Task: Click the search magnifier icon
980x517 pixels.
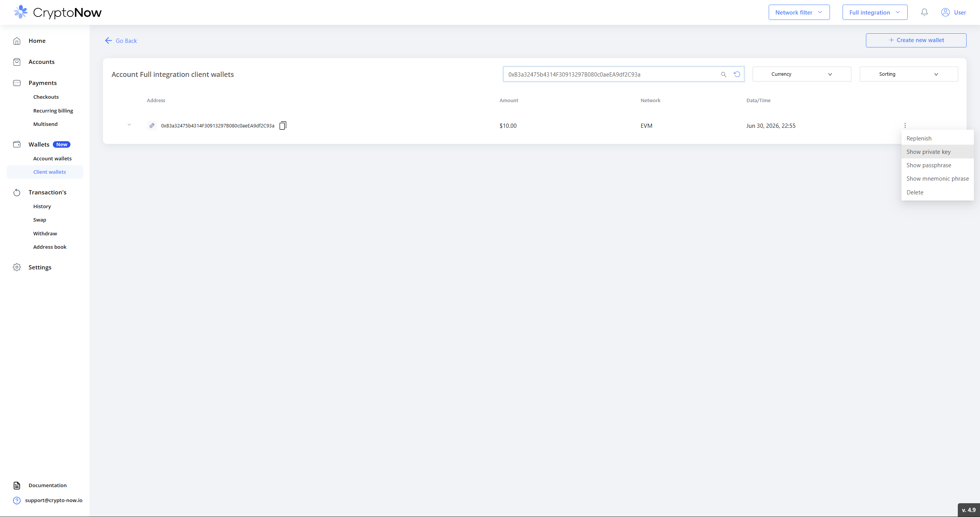Action: pyautogui.click(x=724, y=74)
